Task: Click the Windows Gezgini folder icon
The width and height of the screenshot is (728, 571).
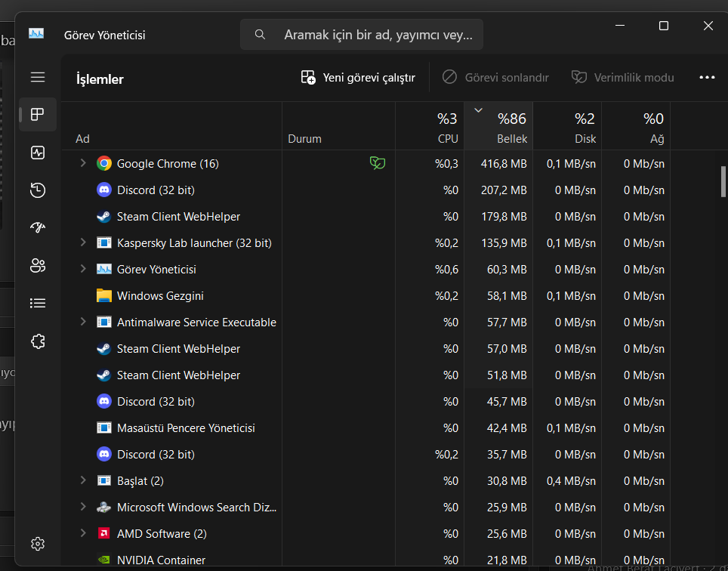Action: point(104,296)
